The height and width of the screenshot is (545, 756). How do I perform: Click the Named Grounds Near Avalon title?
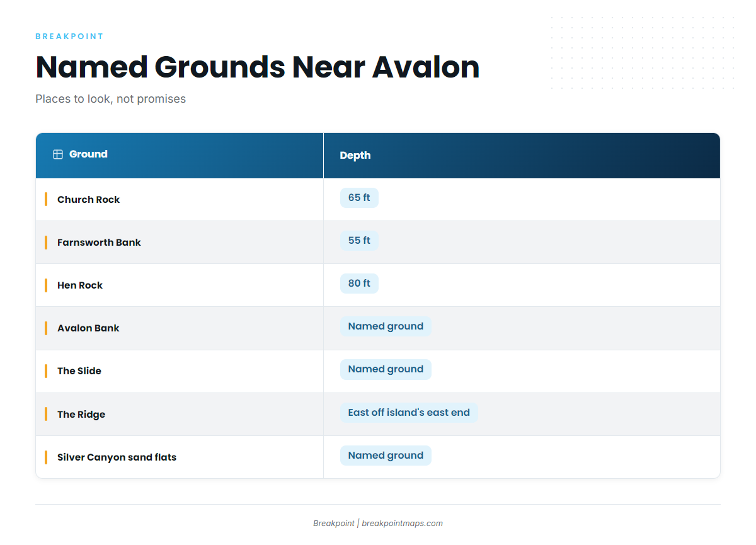pos(258,67)
